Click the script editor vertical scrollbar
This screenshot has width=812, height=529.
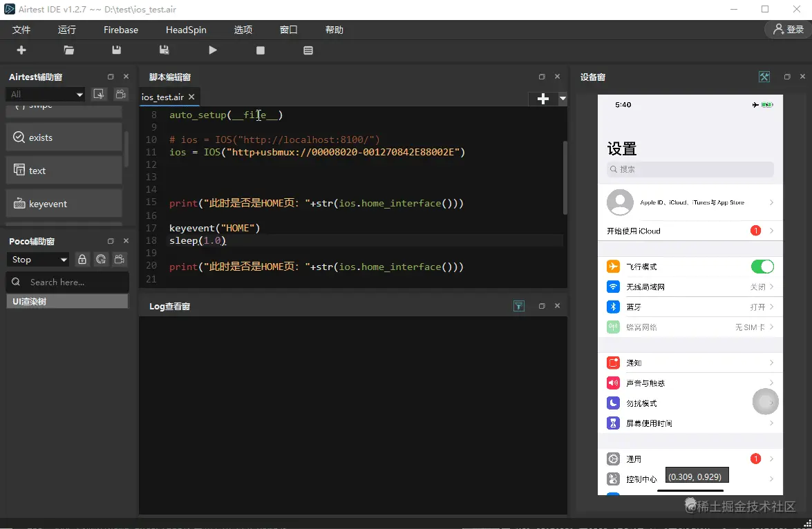pos(565,177)
